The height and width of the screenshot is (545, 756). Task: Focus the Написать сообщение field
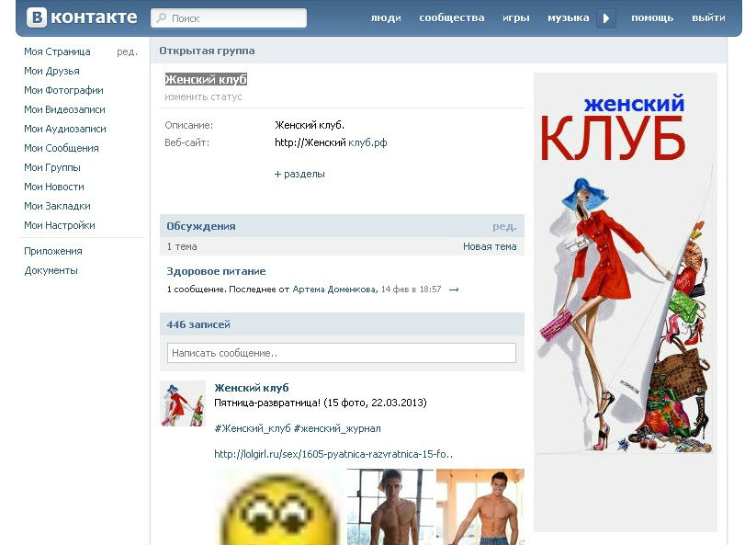pyautogui.click(x=342, y=353)
